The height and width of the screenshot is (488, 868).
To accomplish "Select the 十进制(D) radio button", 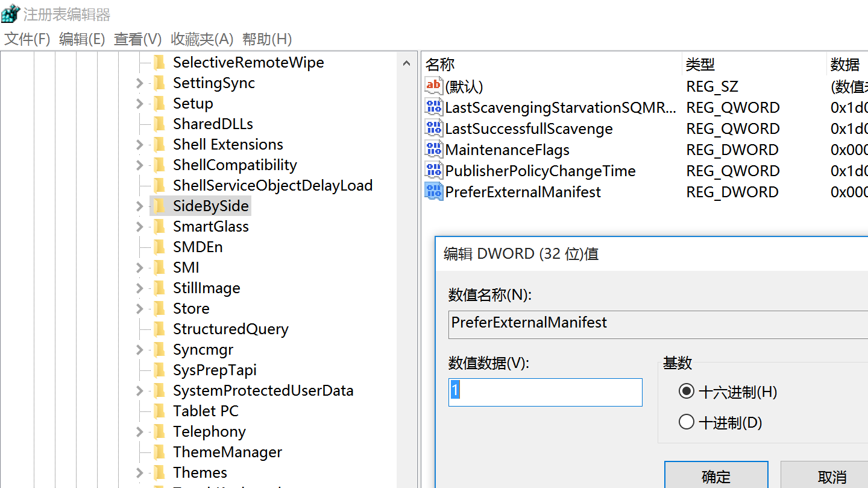I will pos(686,422).
